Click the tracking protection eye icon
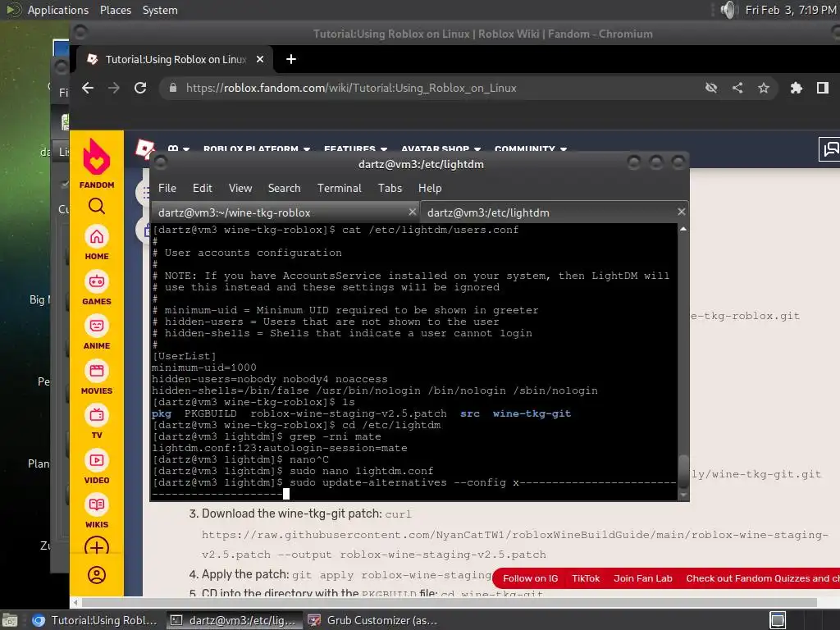 711,88
